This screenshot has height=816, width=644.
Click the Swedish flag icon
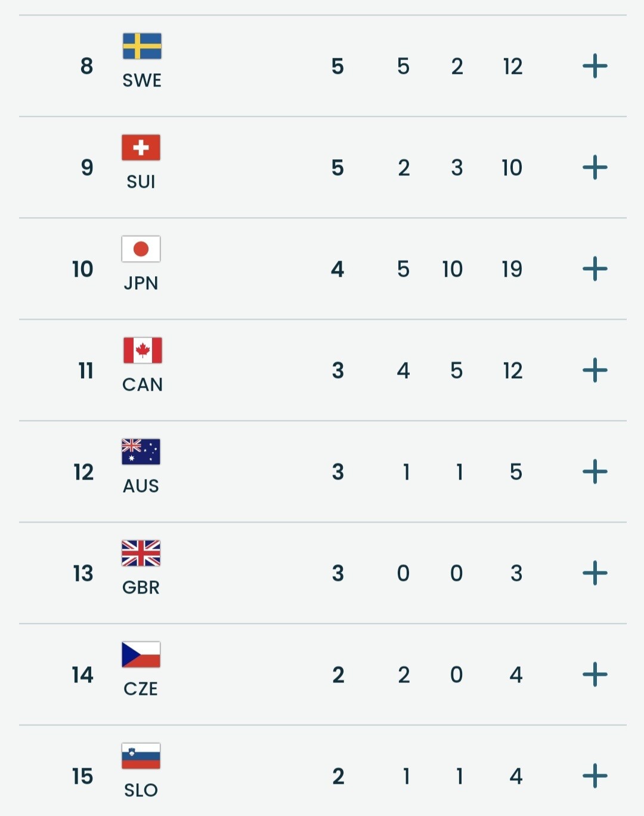[x=141, y=46]
